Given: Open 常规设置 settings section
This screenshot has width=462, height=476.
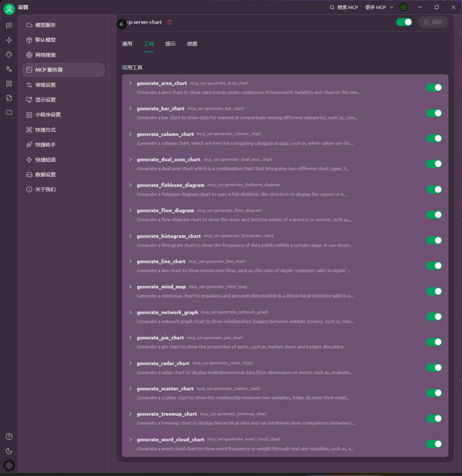Looking at the screenshot, I should [63, 85].
